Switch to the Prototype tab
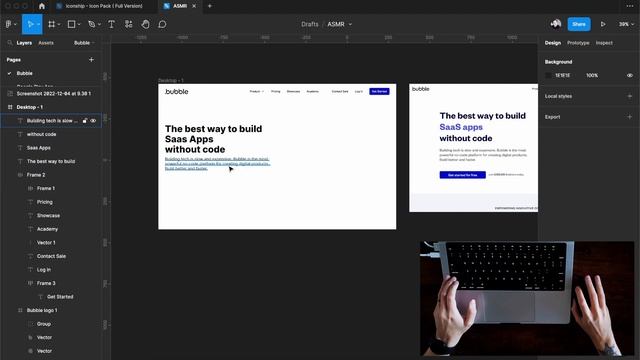The height and width of the screenshot is (360, 640). (x=578, y=42)
